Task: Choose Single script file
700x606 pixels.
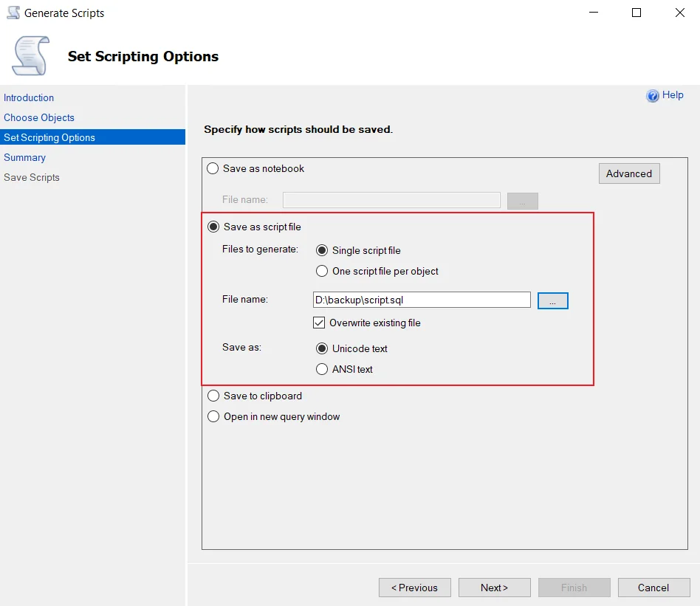Action: [x=322, y=250]
